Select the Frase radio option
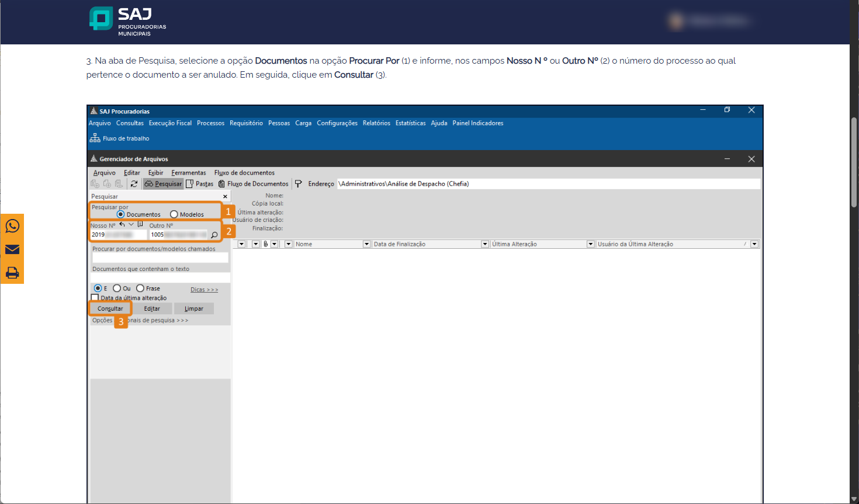 pos(140,289)
